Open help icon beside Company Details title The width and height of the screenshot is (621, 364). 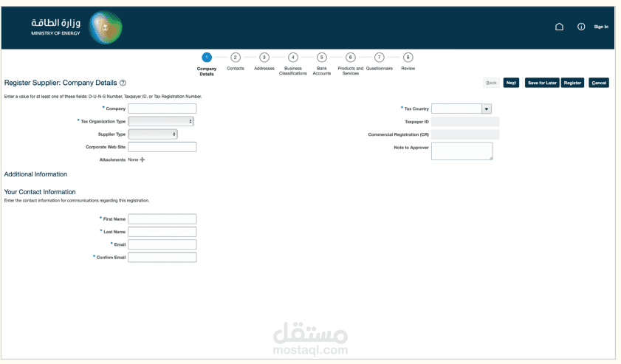tap(123, 83)
